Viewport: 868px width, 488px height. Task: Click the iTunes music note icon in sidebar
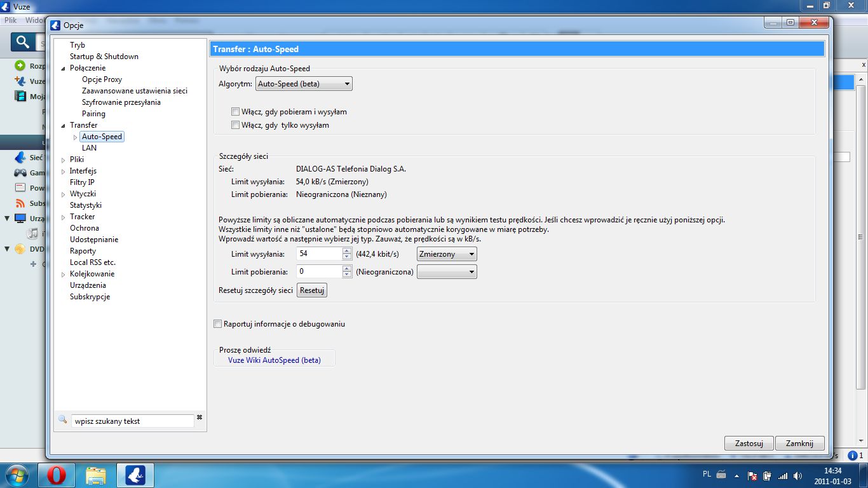(x=31, y=234)
